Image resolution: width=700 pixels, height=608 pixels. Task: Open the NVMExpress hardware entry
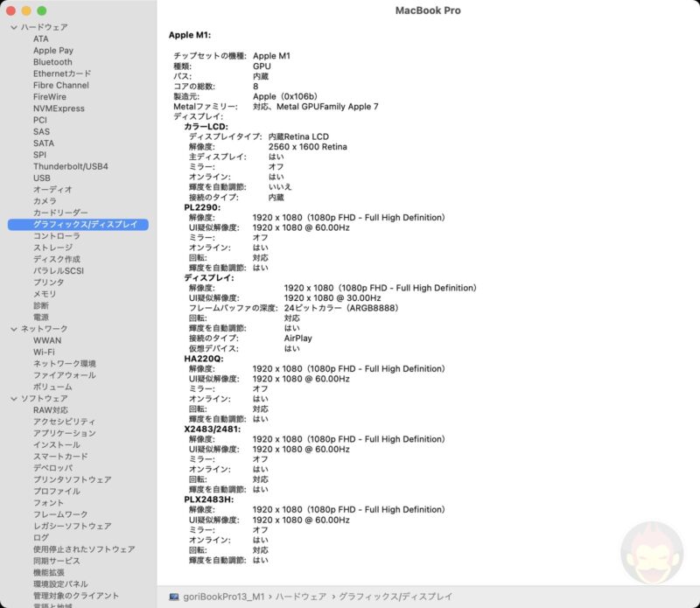tap(59, 108)
